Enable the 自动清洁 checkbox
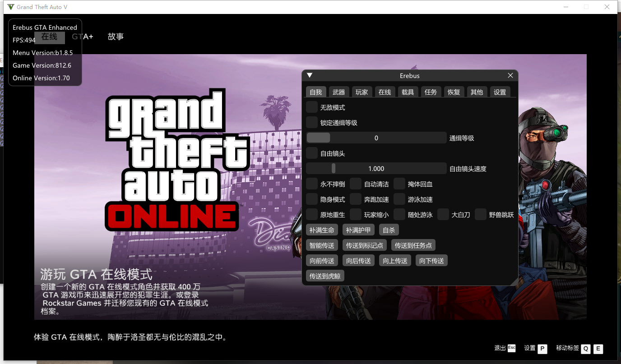Screen dimensions: 621x364 356,184
